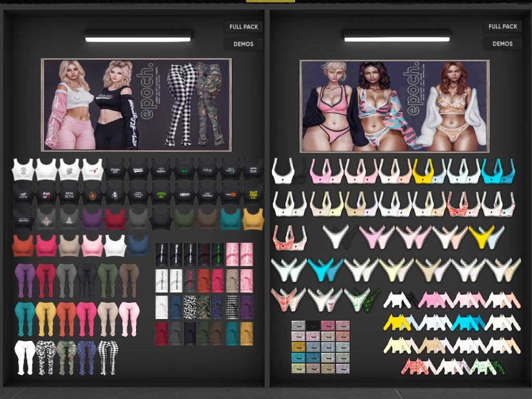Pick the bright yellow bra
Viewport: 532px width, 399px height.
[x=423, y=171]
